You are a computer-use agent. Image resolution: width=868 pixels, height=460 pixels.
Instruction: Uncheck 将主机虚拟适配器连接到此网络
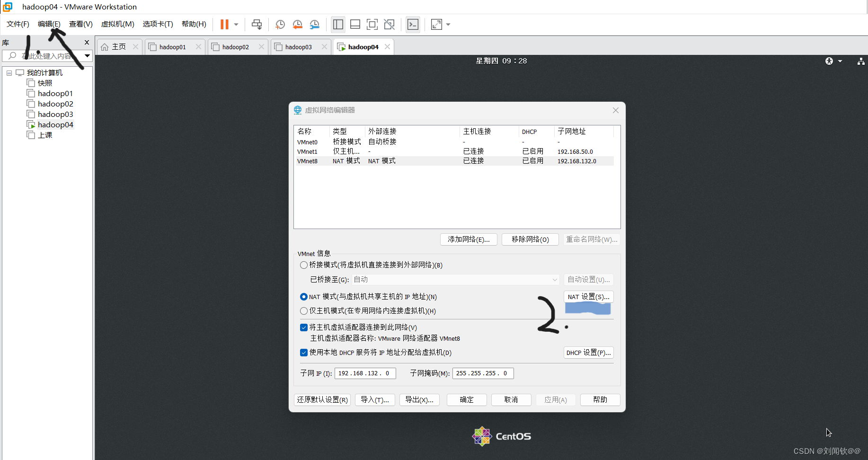tap(304, 327)
